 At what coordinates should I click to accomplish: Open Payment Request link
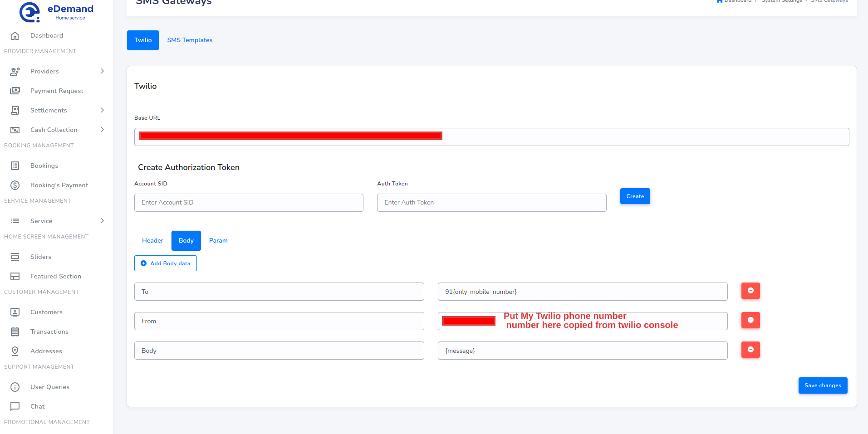click(57, 91)
